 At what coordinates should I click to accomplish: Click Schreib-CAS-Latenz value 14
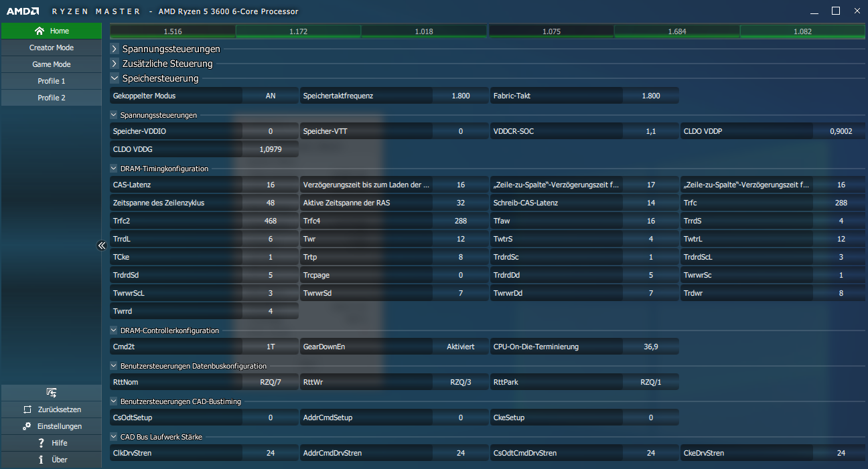[x=651, y=203]
